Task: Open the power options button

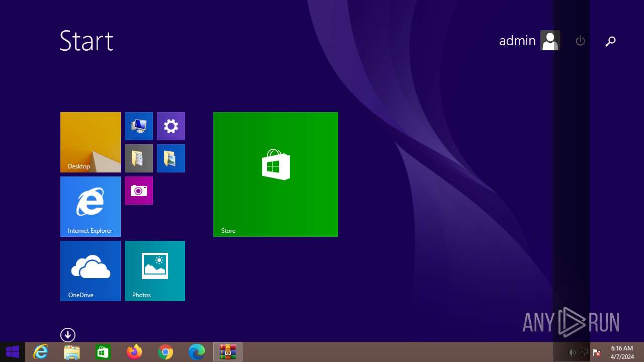Action: click(581, 41)
